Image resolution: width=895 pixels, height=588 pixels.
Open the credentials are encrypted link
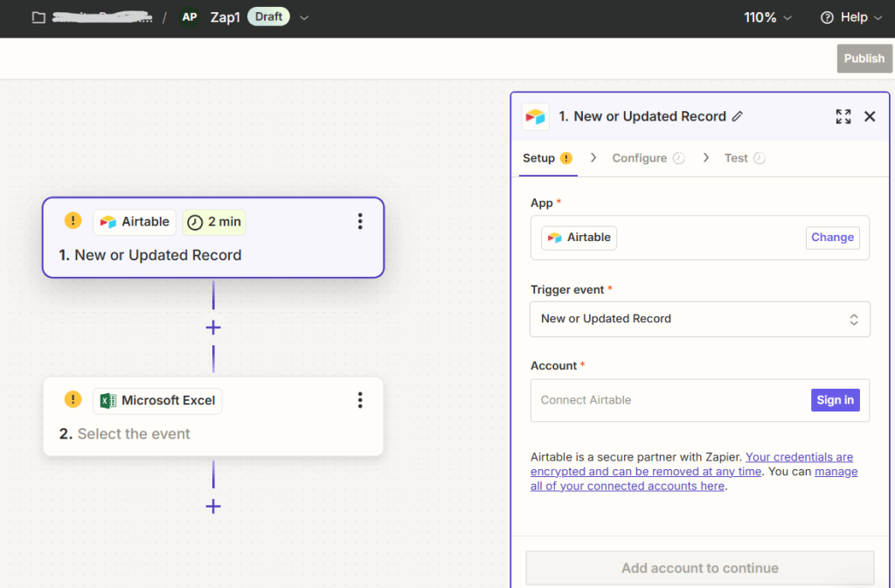click(692, 464)
